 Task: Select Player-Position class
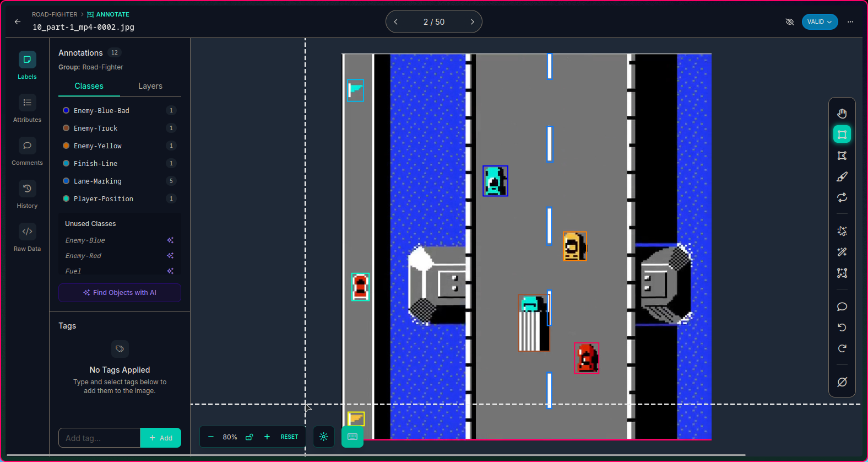coord(120,198)
